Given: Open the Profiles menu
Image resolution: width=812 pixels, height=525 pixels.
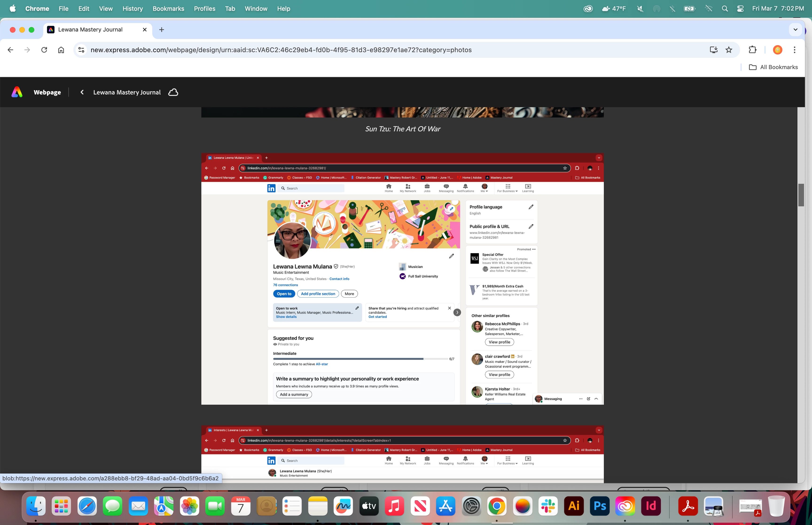Looking at the screenshot, I should click(204, 8).
